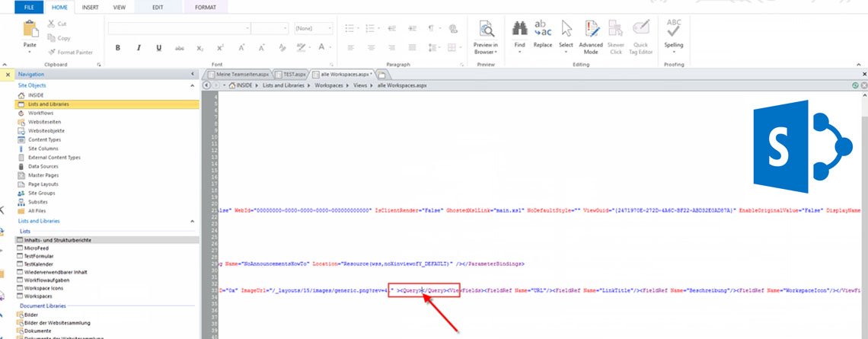868x339 pixels.
Task: Switch to the Meine Teamseiten.aspx document tab
Action: click(238, 74)
